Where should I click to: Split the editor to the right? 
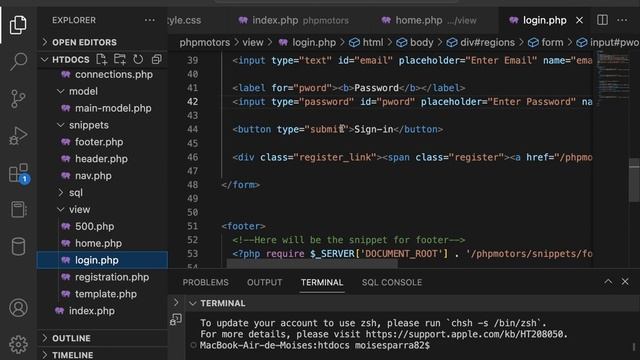coord(602,20)
